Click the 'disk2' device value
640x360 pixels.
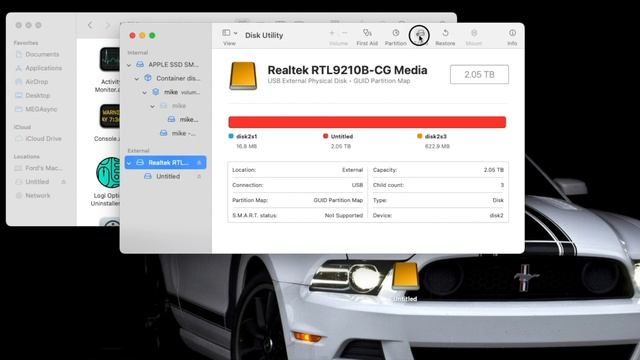coord(496,215)
